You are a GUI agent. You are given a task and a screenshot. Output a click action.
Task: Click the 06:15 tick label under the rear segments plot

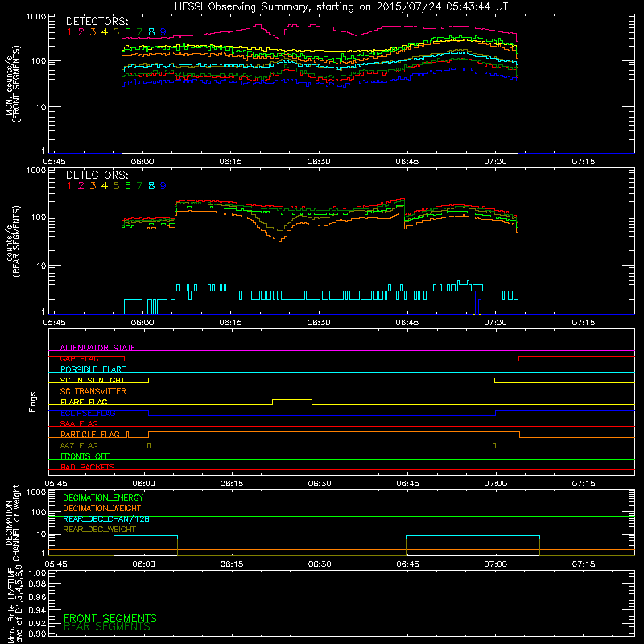(230, 323)
